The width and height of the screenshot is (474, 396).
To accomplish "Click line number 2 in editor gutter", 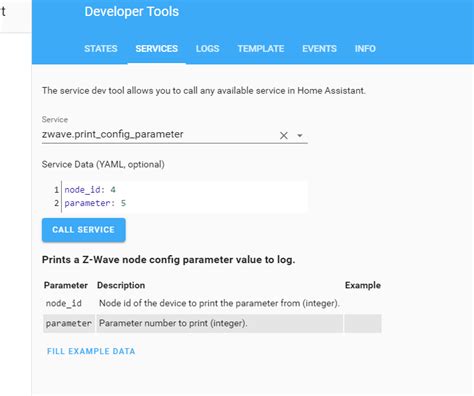I will (x=56, y=203).
